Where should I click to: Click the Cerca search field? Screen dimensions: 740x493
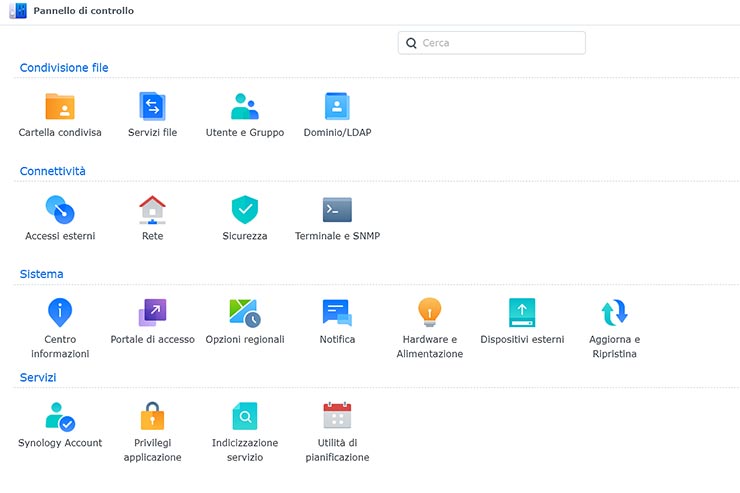500,43
